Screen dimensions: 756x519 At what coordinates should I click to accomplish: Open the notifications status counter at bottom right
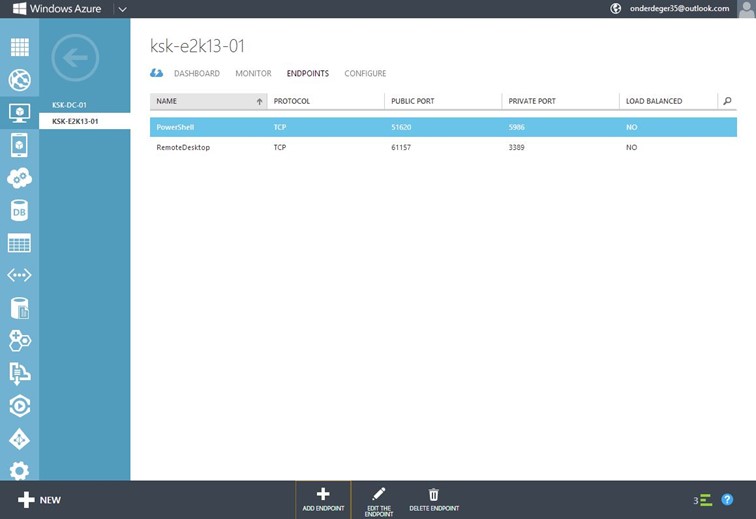(703, 500)
